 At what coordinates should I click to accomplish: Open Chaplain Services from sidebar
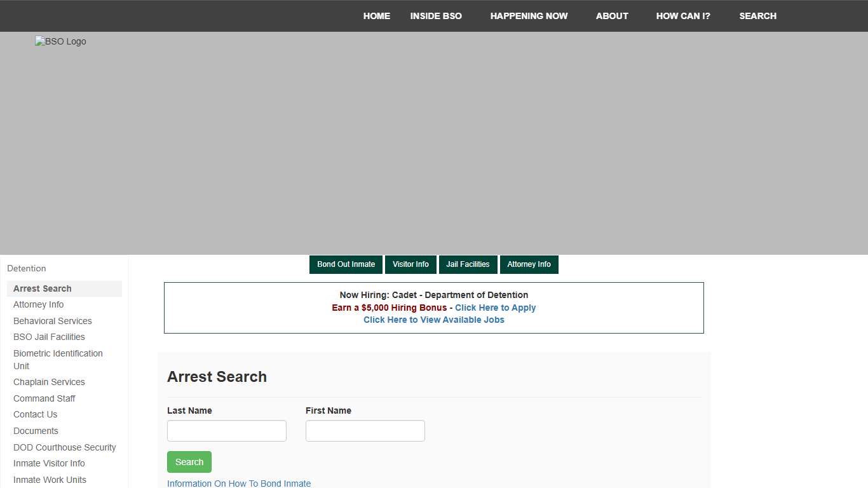tap(49, 382)
